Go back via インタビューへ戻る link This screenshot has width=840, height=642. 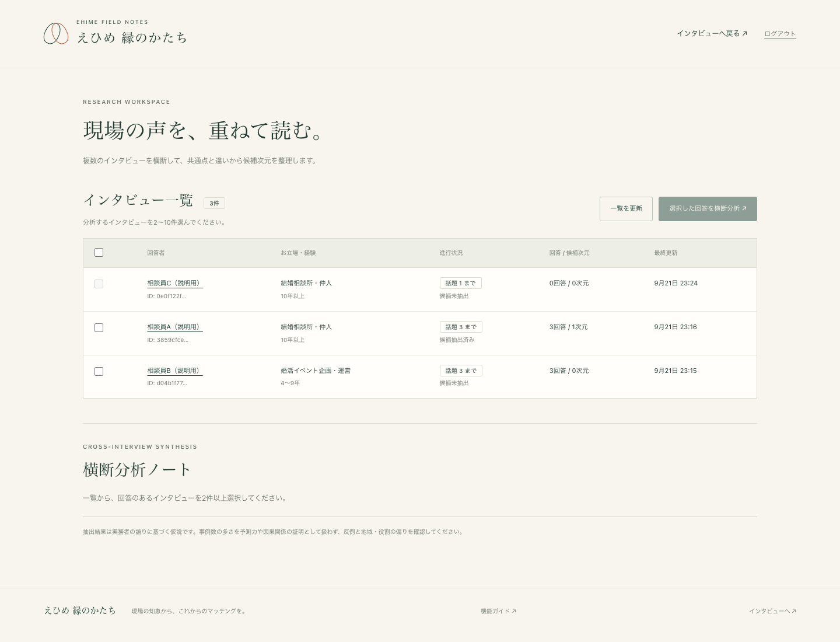point(712,33)
